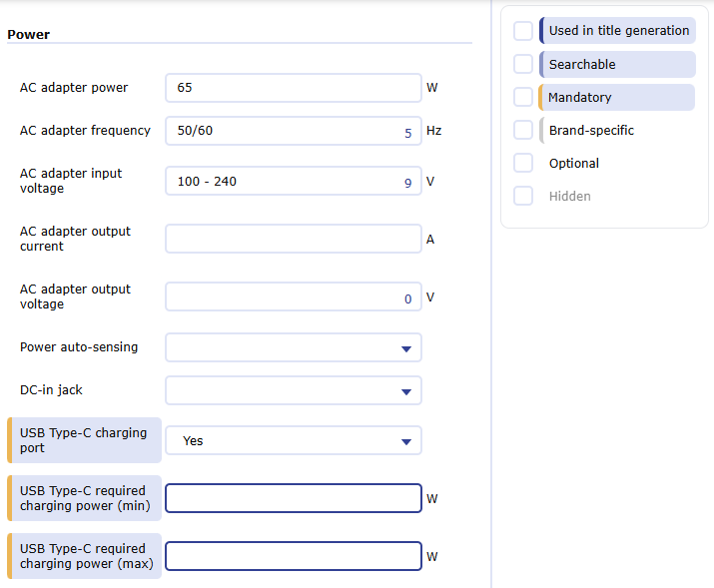Open the USB Type-C charging port dropdown

tap(294, 440)
